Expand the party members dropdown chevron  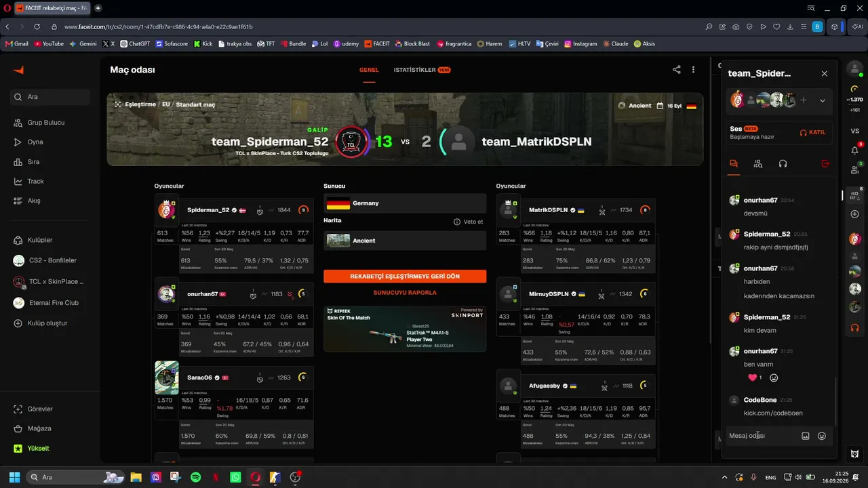coord(823,100)
